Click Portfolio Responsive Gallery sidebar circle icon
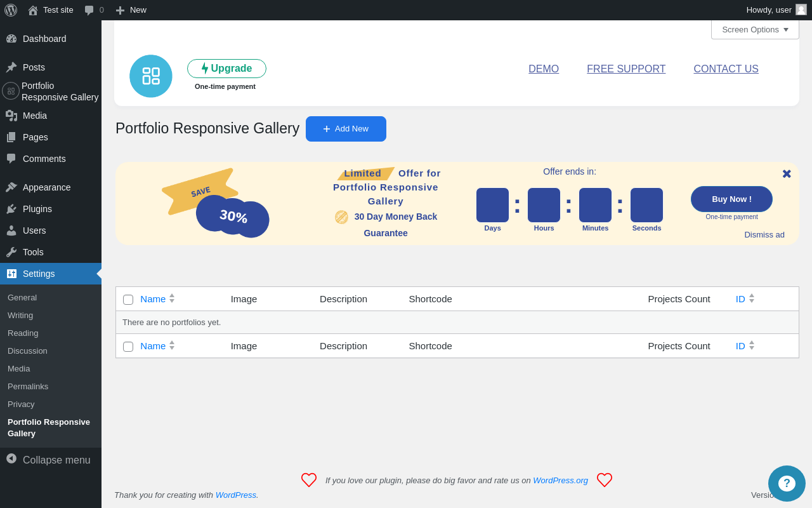 click(x=11, y=91)
